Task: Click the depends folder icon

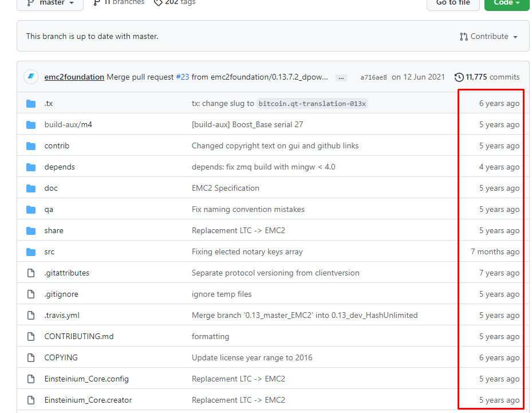Action: tap(31, 167)
